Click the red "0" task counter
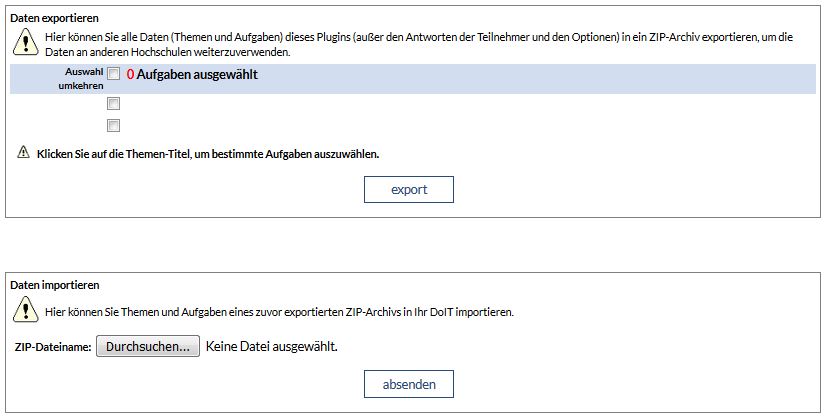The width and height of the screenshot is (826, 418). [130, 74]
